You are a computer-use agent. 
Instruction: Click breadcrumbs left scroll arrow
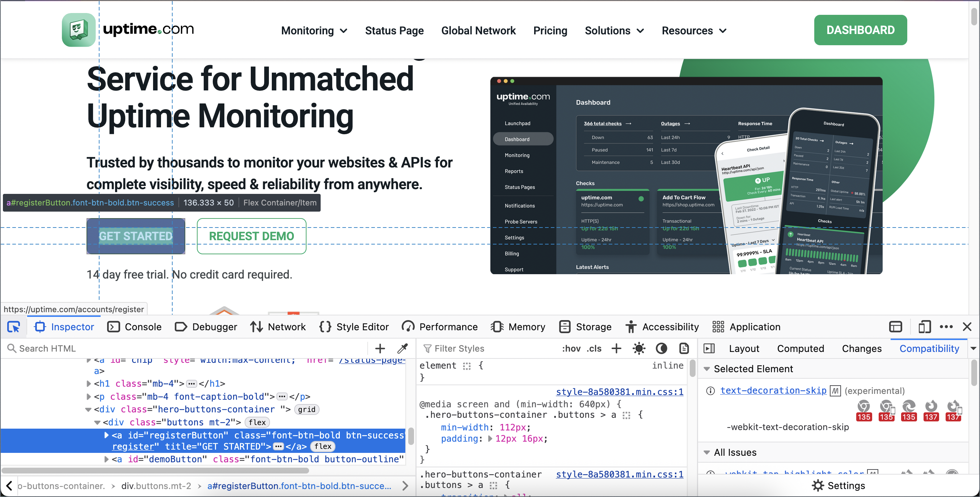tap(9, 486)
